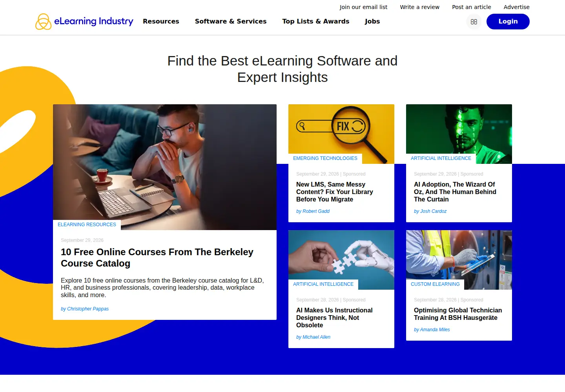Click the Write a review link
Image resolution: width=565 pixels, height=392 pixels.
pyautogui.click(x=420, y=7)
